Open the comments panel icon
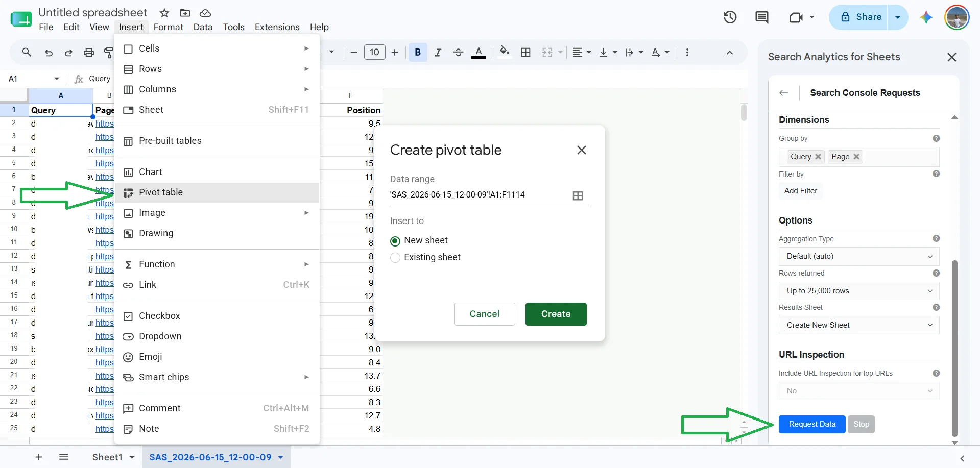The image size is (980, 468). (762, 17)
